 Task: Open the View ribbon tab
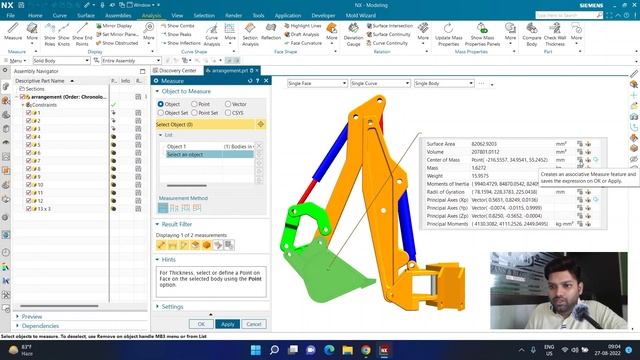point(177,16)
